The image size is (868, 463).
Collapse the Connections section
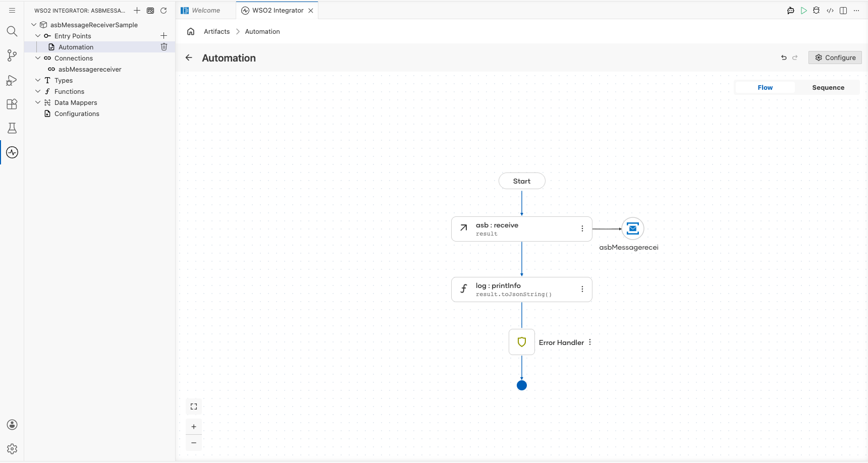[38, 58]
